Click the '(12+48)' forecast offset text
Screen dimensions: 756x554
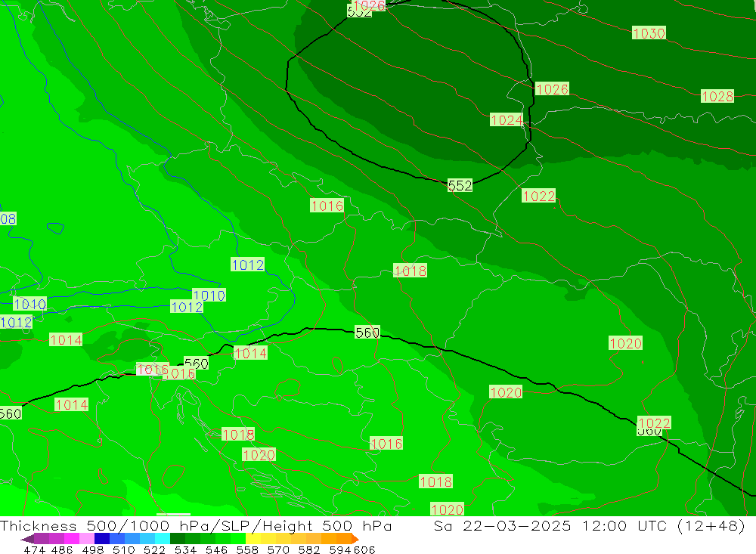[x=711, y=525]
